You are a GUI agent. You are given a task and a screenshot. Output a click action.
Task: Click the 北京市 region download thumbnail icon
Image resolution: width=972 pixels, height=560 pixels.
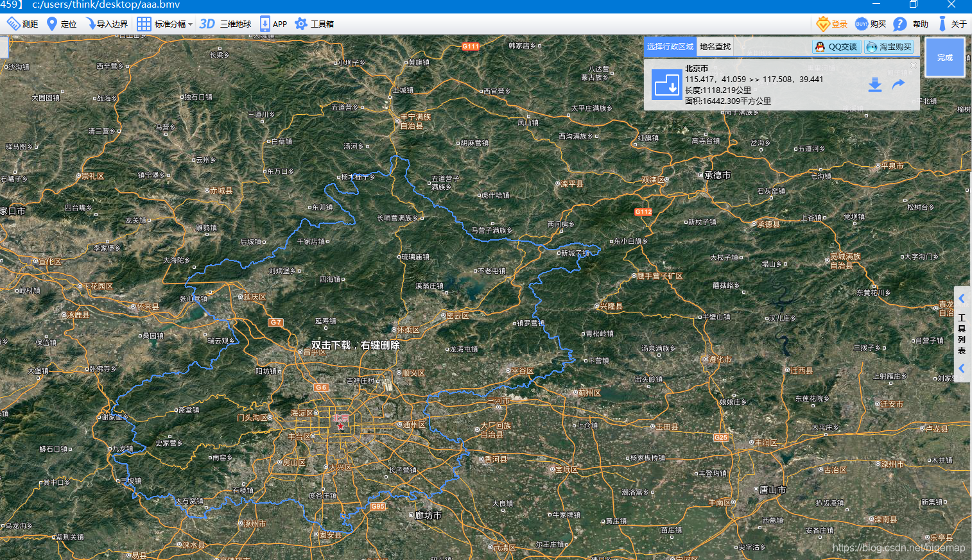coord(666,85)
